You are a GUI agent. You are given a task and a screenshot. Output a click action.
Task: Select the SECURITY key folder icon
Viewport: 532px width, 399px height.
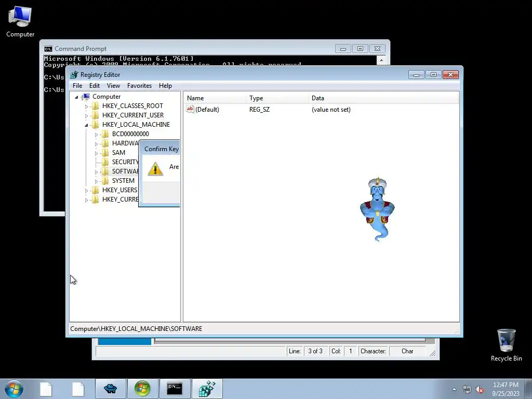tap(105, 162)
